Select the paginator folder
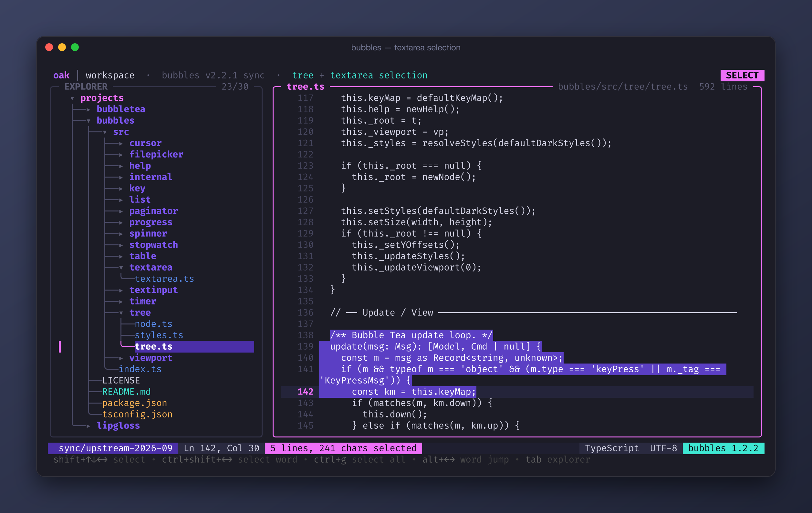 tap(153, 211)
